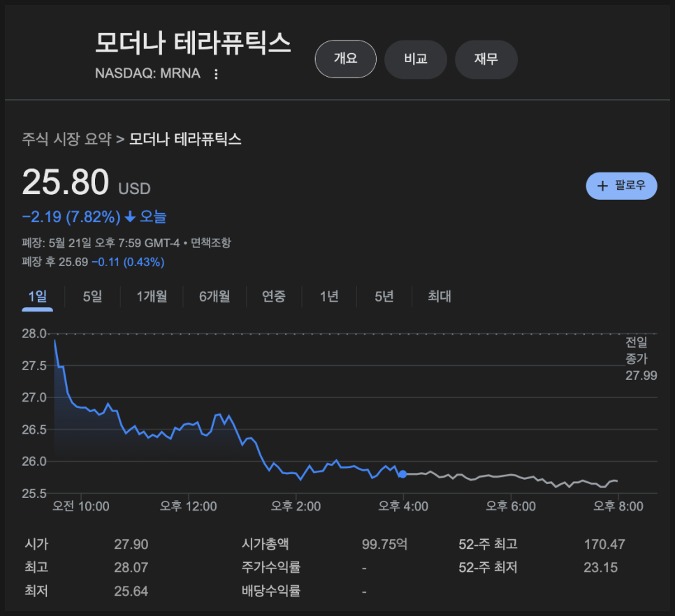
Task: Open the three-dot menu next to NASDAQ: MRNA
Action: click(x=216, y=74)
